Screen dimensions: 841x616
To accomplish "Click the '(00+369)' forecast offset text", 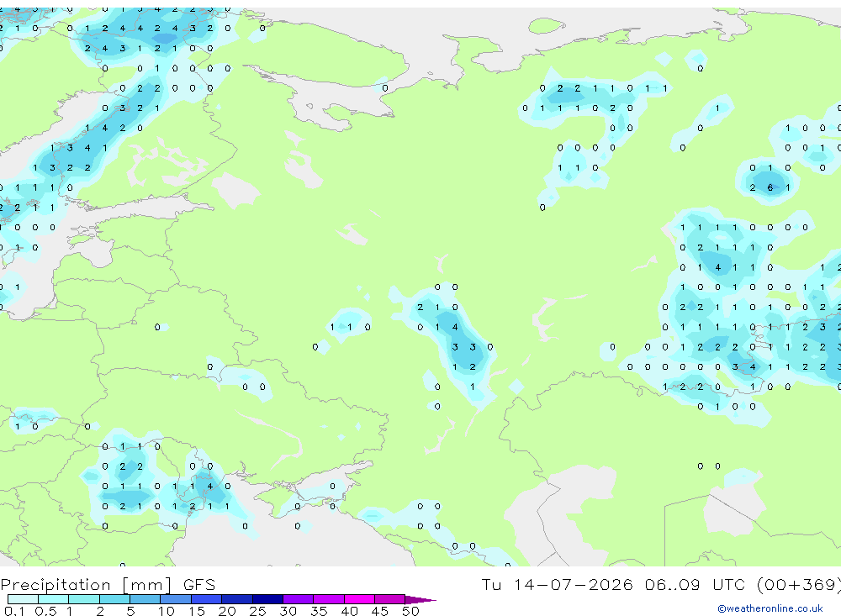I will coord(799,585).
